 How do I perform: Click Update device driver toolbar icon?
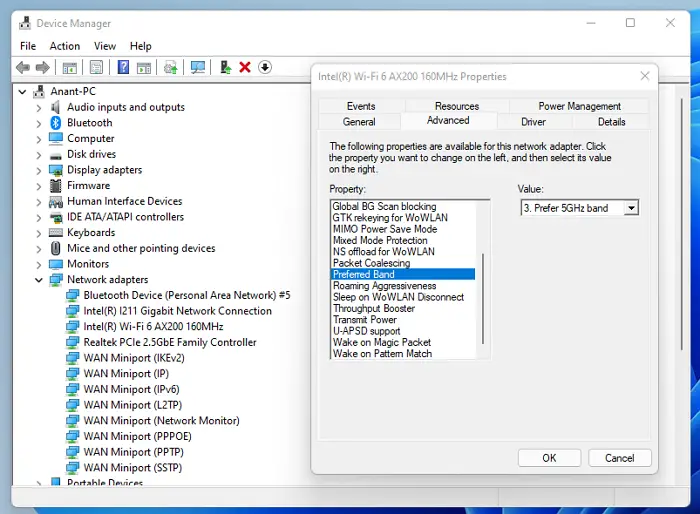click(x=171, y=67)
